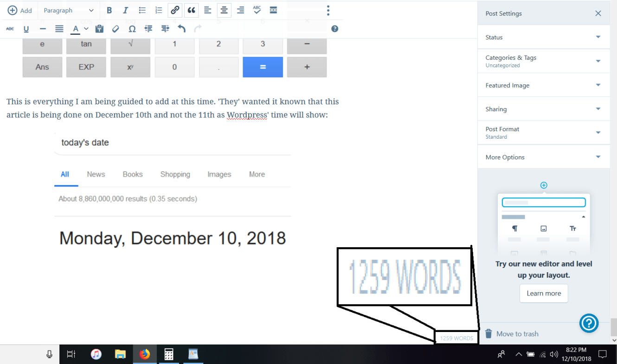Undo the last edit with the undo arrow
Image resolution: width=617 pixels, height=364 pixels.
[181, 28]
